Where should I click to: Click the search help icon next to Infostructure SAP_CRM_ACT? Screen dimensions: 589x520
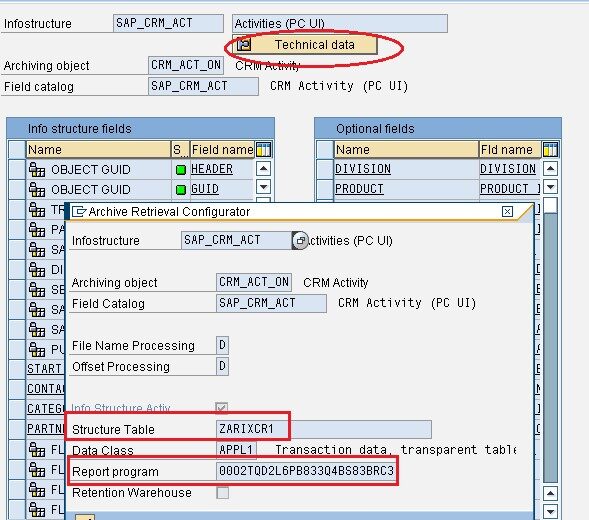point(300,240)
